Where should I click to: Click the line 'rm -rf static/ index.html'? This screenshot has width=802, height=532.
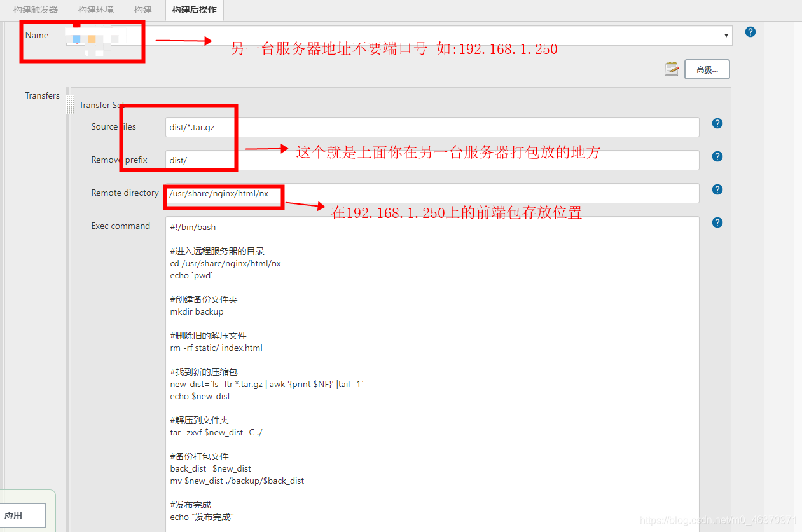[216, 348]
